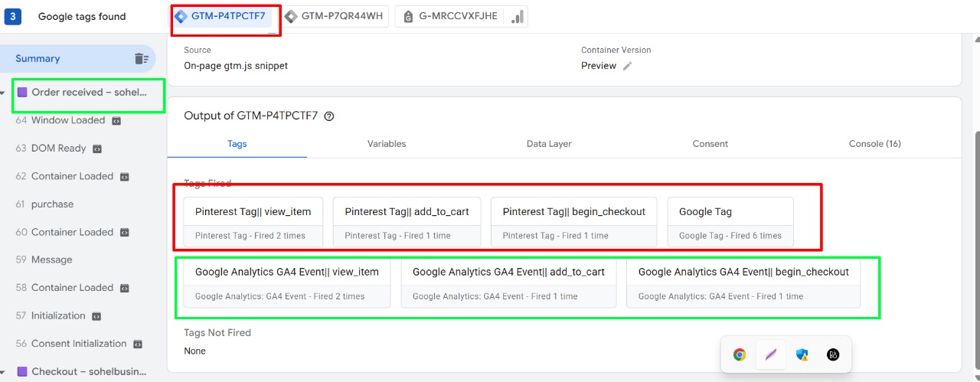Click the blue badge showing 3 tags found
Viewport: 980px width, 382px height.
click(12, 16)
